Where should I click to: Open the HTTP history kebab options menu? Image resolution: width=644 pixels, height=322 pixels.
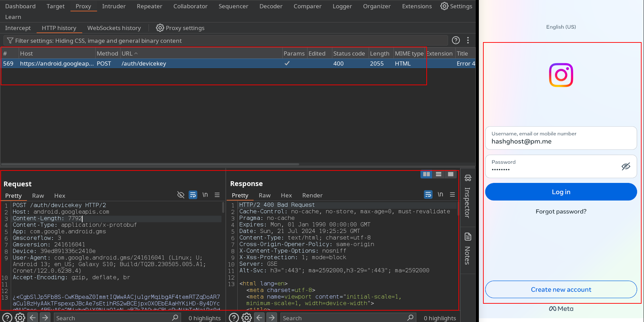468,40
